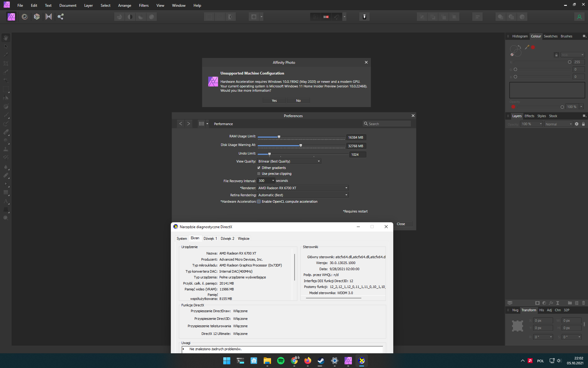This screenshot has width=588, height=368.
Task: Click Close button in Preferences window
Action: coord(401,224)
